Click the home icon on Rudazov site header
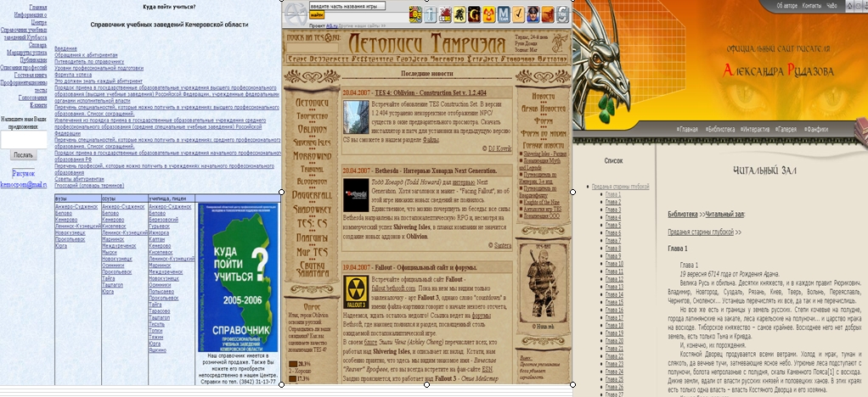 click(x=850, y=6)
